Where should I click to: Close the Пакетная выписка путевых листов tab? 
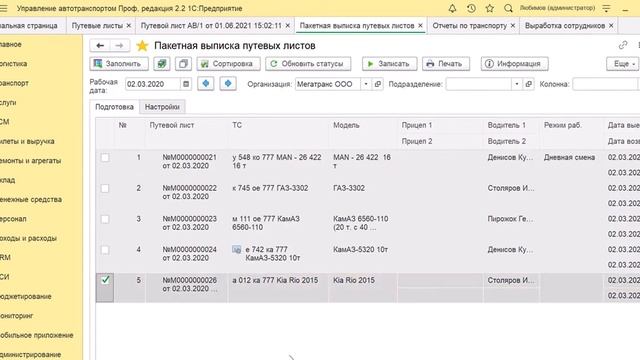tap(420, 25)
